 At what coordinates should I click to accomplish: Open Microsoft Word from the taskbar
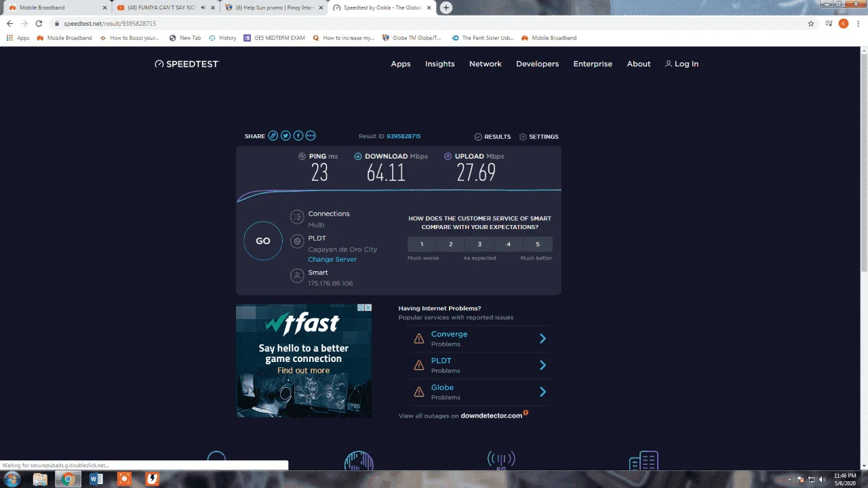coord(96,479)
